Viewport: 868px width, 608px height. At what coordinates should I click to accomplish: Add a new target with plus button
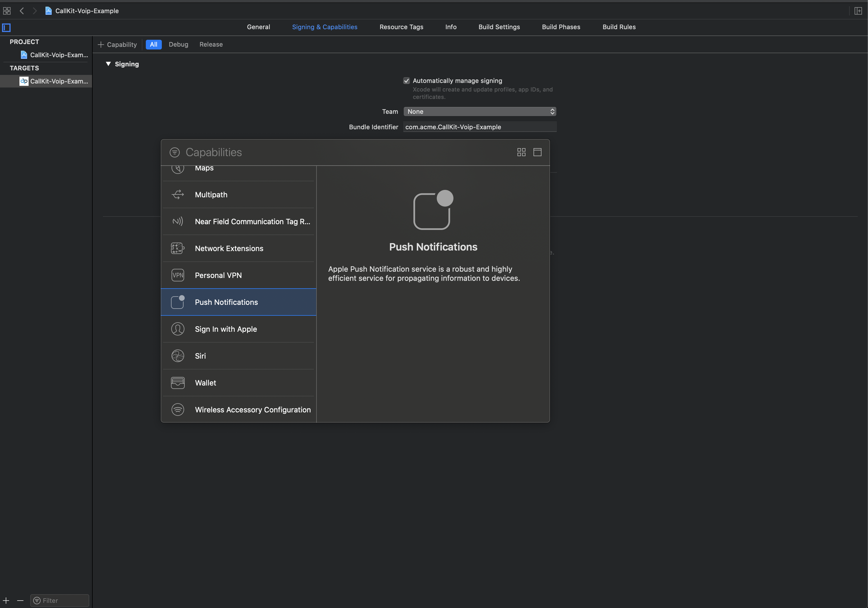click(x=6, y=601)
